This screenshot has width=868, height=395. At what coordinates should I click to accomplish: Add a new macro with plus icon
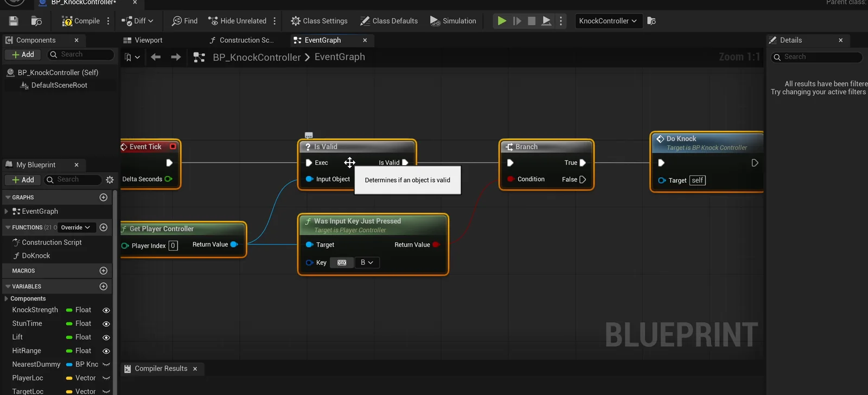[x=104, y=271]
